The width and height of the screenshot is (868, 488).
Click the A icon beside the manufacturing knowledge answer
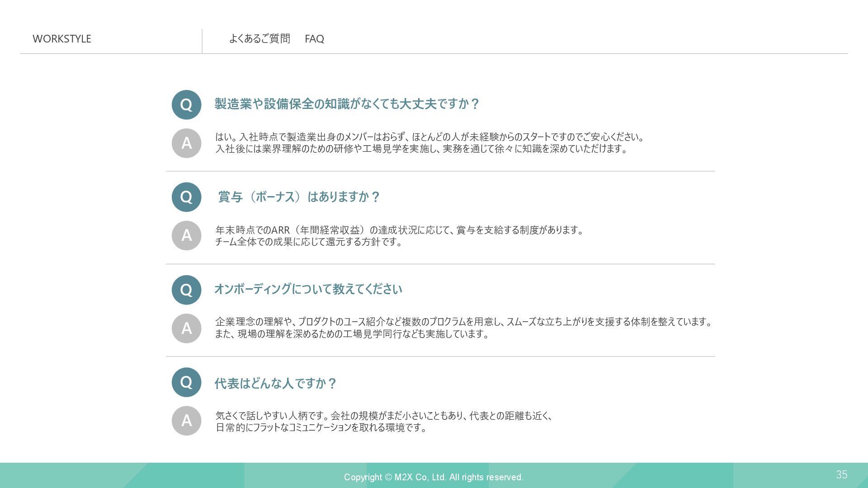(186, 143)
